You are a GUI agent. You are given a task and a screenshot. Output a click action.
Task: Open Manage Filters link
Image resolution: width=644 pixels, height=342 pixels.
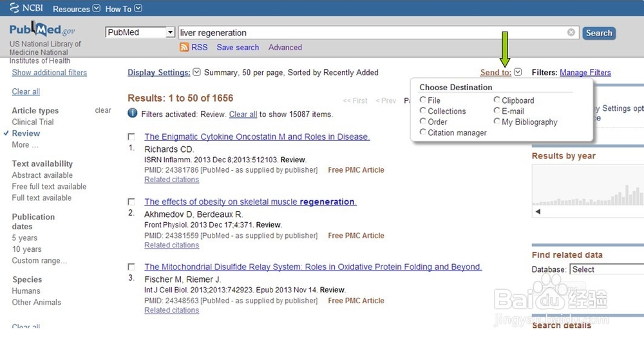coord(585,72)
